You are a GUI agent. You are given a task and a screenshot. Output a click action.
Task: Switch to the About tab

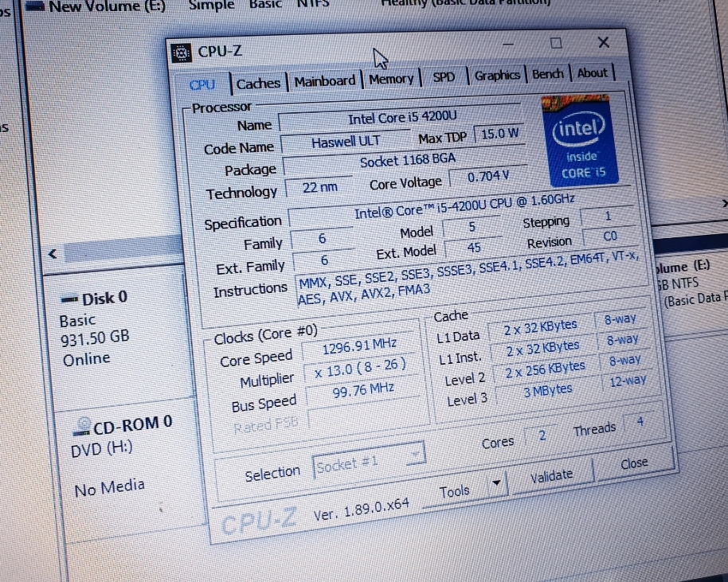coord(592,73)
